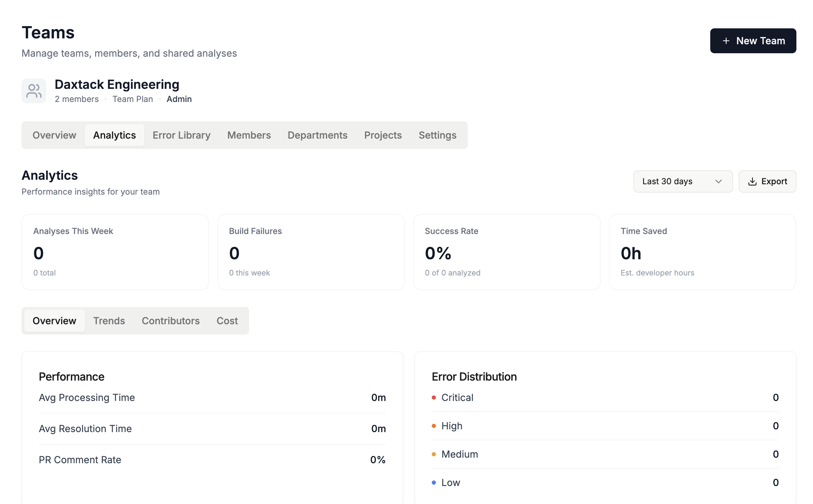Click the Daxtack Engineering team name

coord(117,85)
